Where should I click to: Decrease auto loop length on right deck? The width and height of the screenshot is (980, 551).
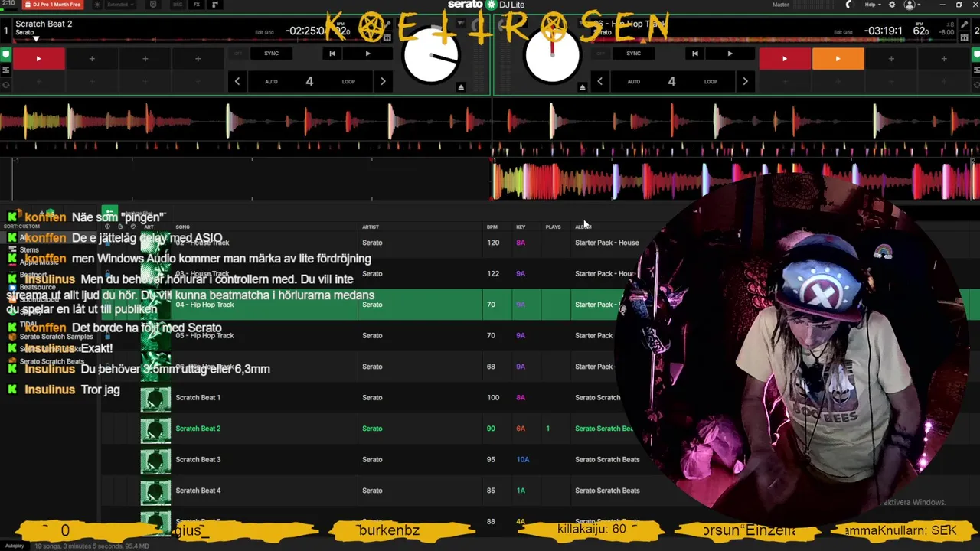coord(599,81)
